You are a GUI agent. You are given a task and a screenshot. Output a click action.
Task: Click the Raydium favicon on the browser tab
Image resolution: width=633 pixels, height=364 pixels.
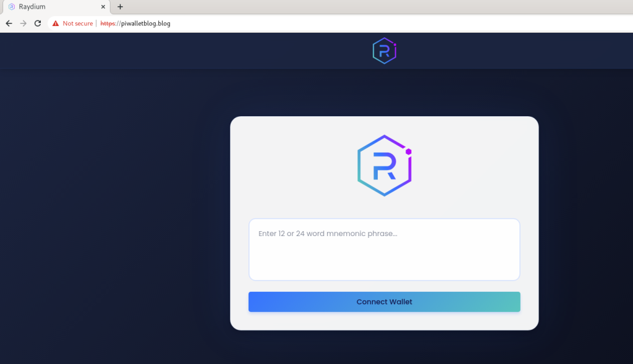(9, 7)
